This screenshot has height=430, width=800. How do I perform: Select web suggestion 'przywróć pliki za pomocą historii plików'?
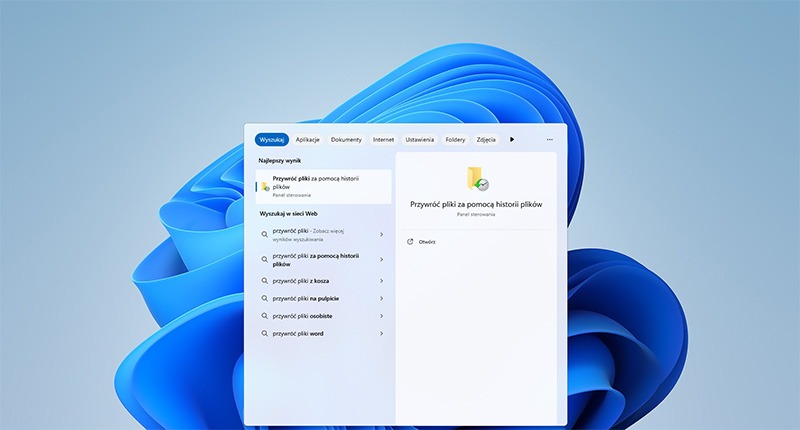(x=323, y=260)
